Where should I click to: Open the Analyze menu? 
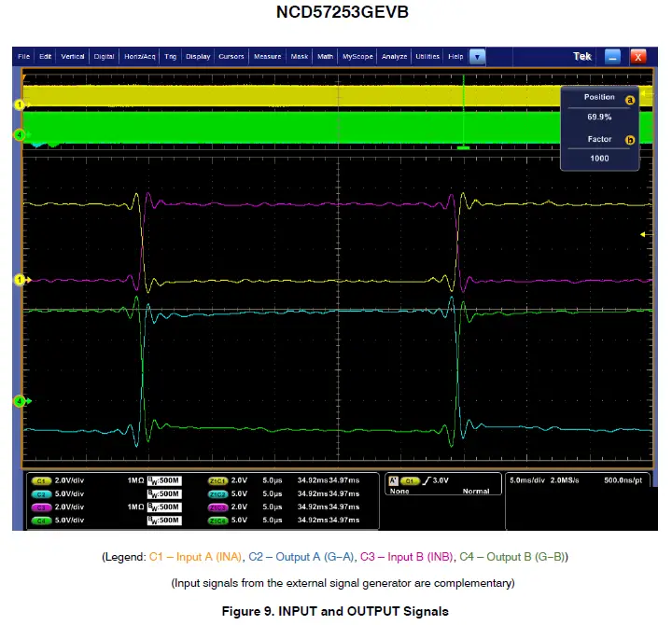point(394,57)
